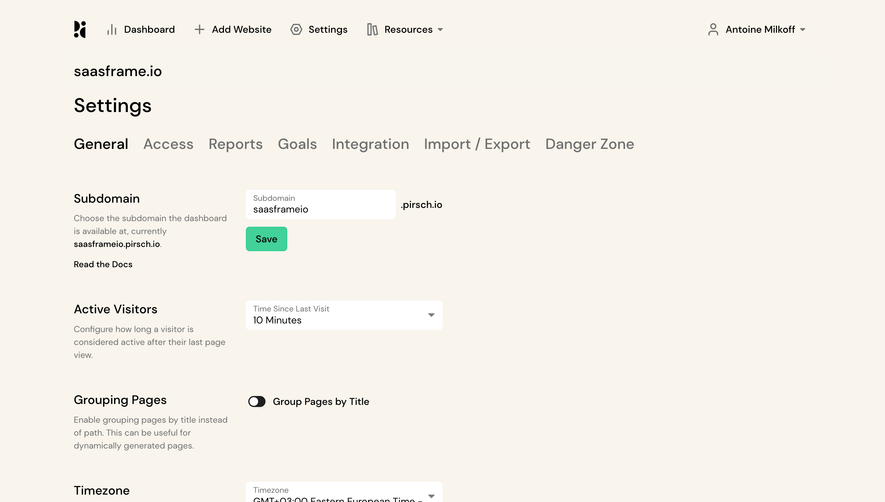Click the plus icon for Add Website
This screenshot has height=502, width=885.
[199, 29]
